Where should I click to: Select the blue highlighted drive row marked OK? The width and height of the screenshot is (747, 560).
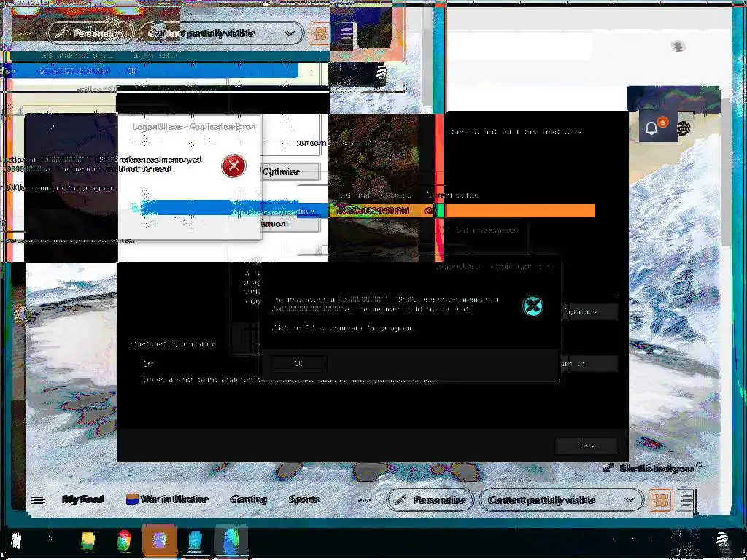pyautogui.click(x=153, y=71)
